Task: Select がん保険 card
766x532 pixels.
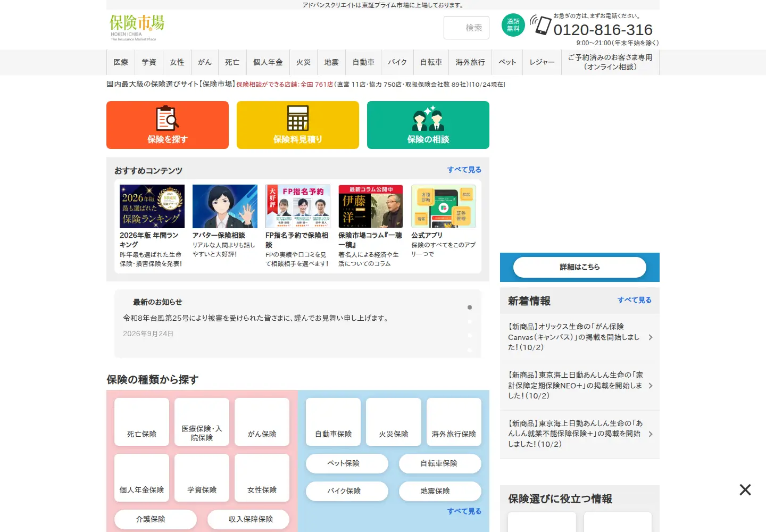Action: click(x=262, y=422)
